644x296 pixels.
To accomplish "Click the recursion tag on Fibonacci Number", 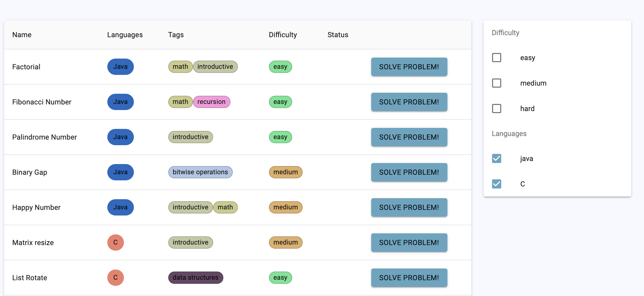I will click(x=211, y=102).
